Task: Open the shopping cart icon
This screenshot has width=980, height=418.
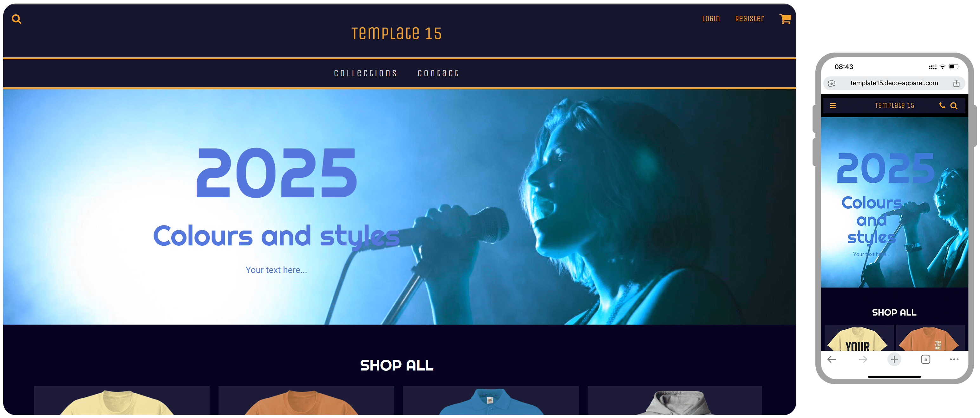Action: [785, 19]
